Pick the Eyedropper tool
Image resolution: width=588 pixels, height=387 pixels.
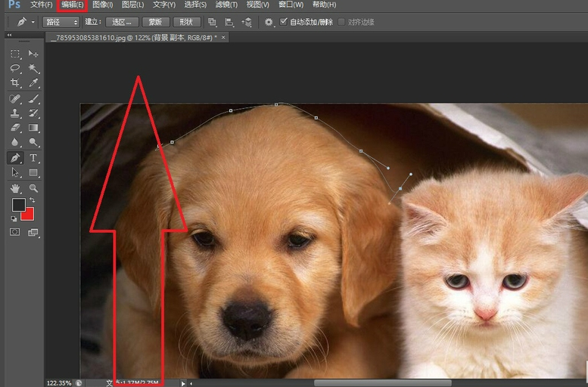click(x=33, y=83)
